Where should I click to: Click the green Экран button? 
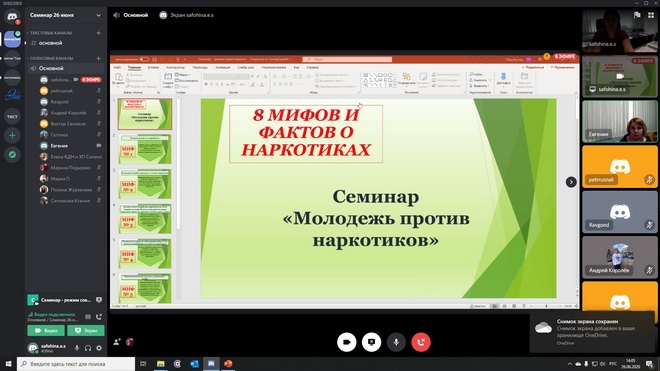86,331
